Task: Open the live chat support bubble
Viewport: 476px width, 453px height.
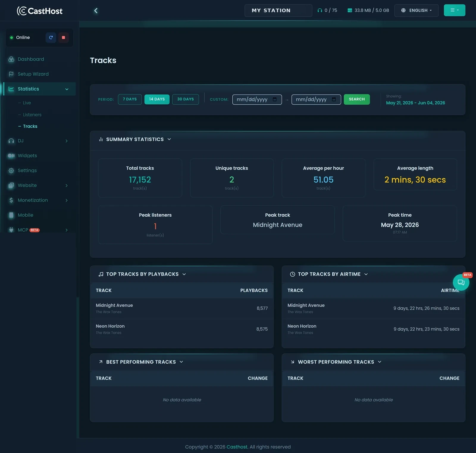Action: [461, 282]
